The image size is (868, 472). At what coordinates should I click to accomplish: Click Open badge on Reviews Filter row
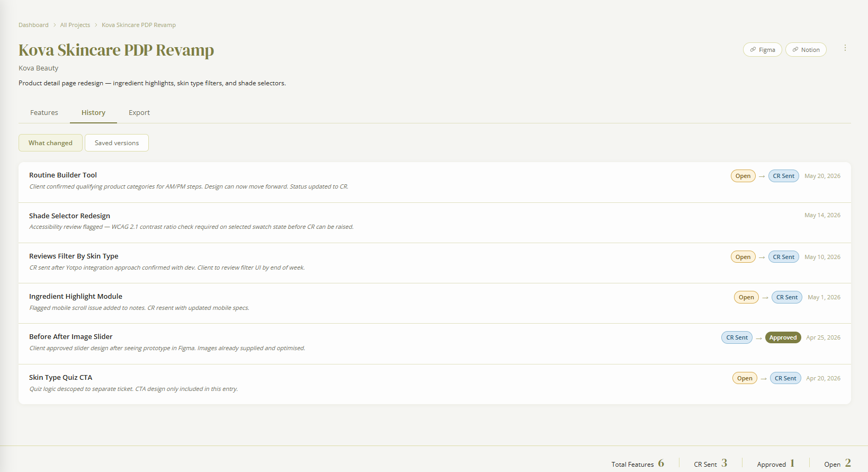click(743, 257)
